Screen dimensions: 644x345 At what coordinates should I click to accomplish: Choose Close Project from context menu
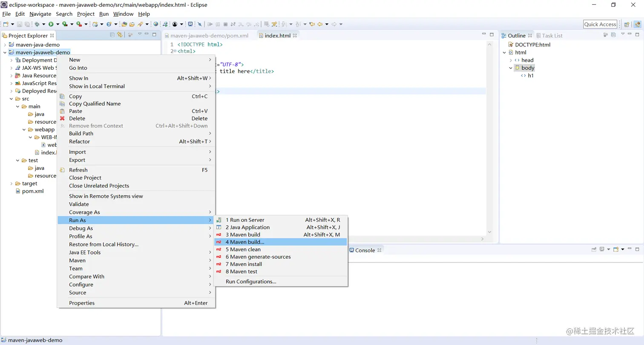pyautogui.click(x=136, y=178)
